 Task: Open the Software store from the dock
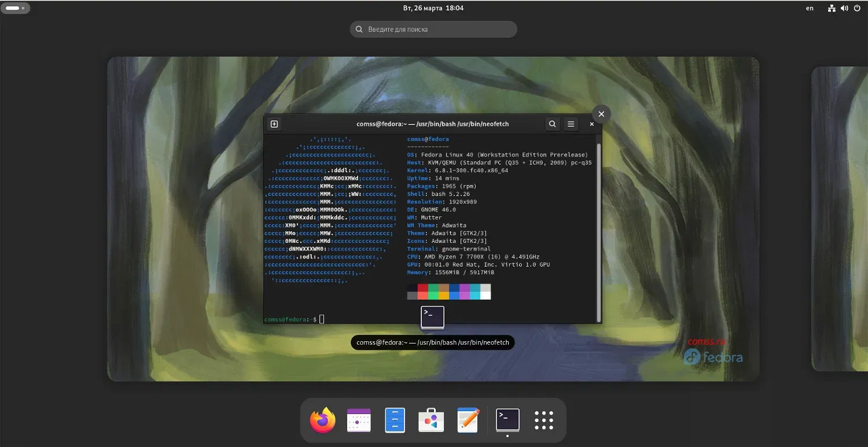[431, 420]
